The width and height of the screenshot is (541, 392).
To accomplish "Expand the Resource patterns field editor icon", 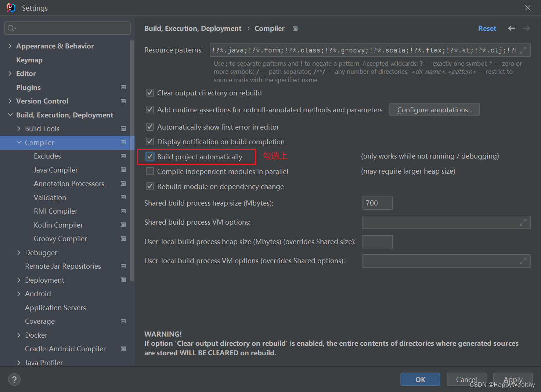I will tap(523, 50).
